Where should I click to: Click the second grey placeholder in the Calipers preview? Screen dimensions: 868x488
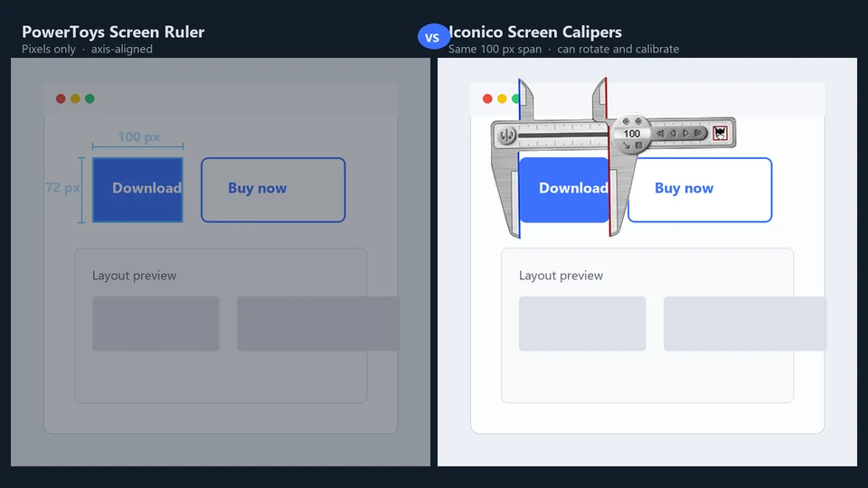(745, 324)
